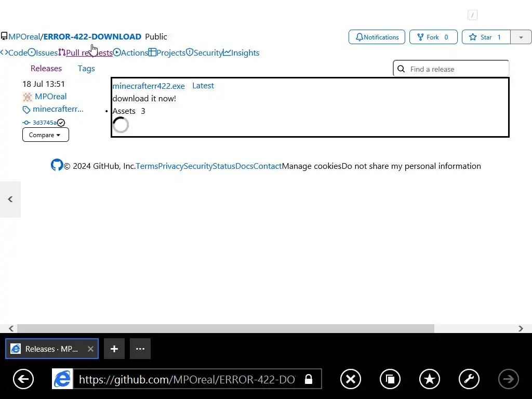Click the address bar URL field
Screen dimensions: 532x399
point(187,379)
